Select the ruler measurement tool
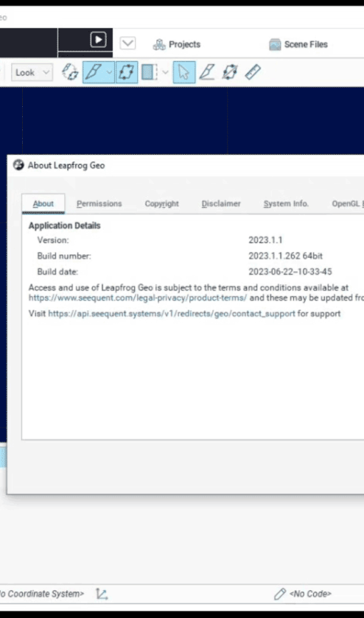364x618 pixels. tap(253, 73)
